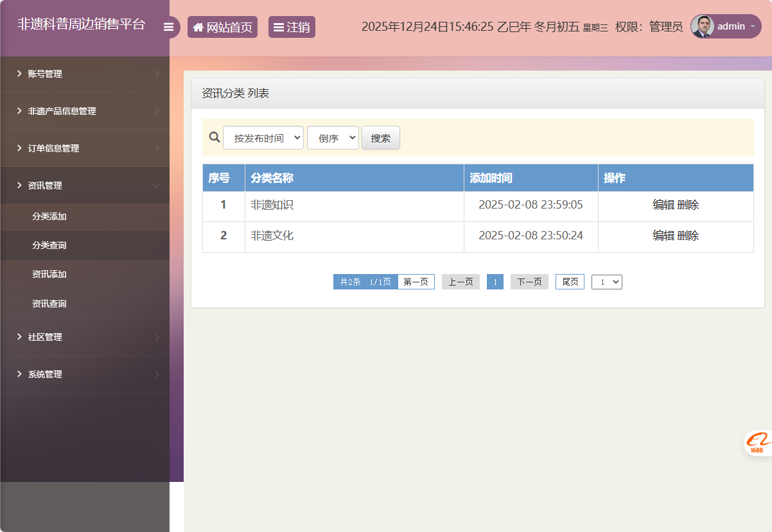Toggle the sidebar with hamburger icon

pyautogui.click(x=169, y=27)
